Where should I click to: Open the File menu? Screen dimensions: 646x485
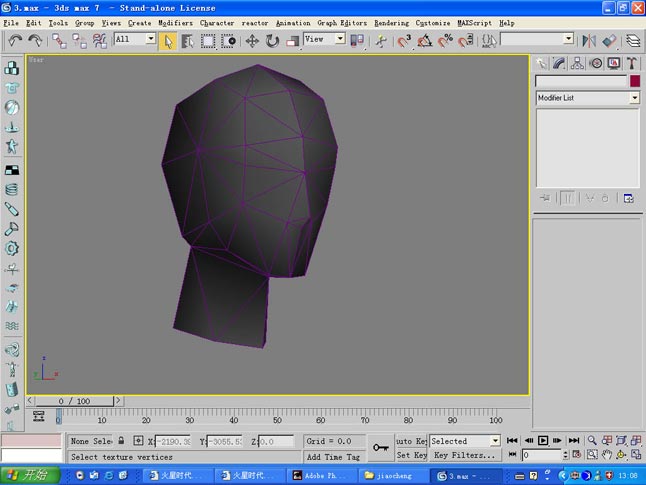click(11, 23)
